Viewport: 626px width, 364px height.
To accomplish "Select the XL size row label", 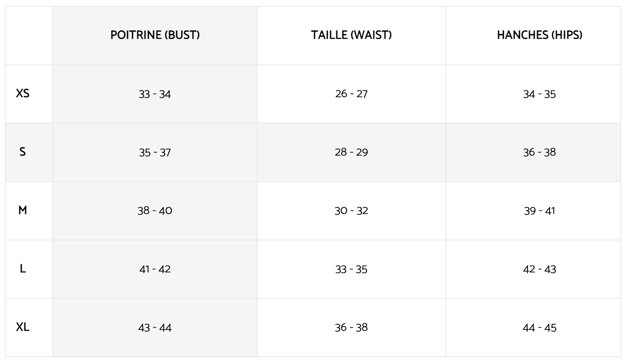I will [23, 327].
